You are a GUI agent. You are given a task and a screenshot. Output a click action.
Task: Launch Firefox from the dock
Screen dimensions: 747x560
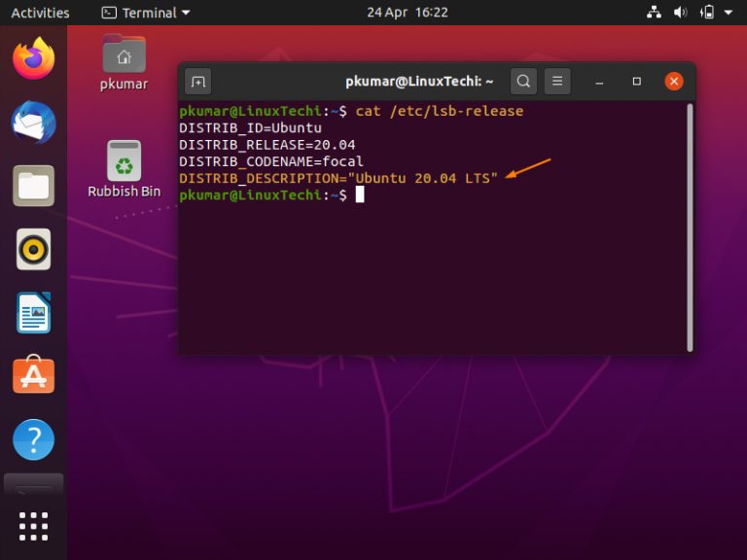[33, 59]
